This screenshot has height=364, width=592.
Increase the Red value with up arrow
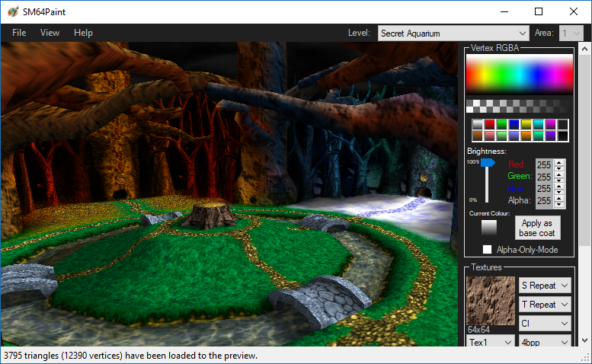pos(559,161)
